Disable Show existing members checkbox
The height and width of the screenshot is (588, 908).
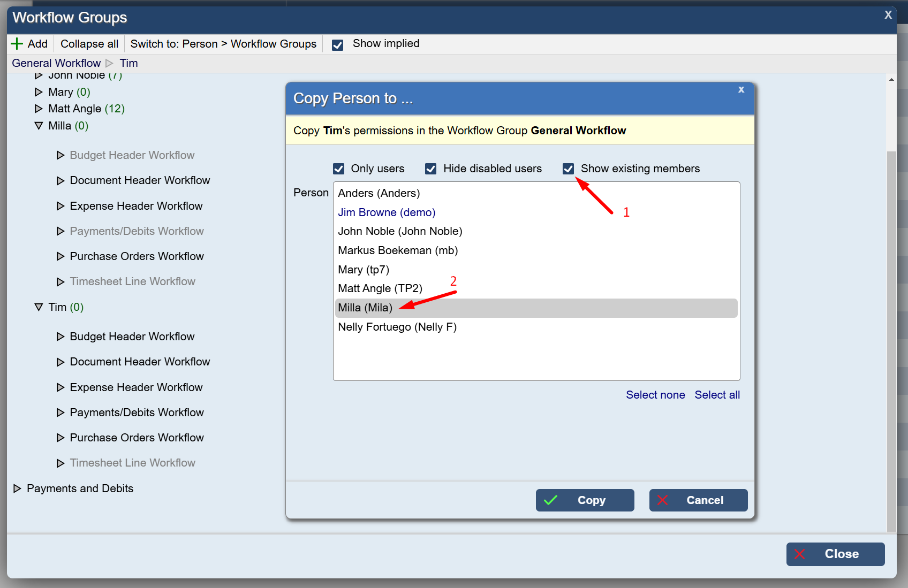click(569, 169)
